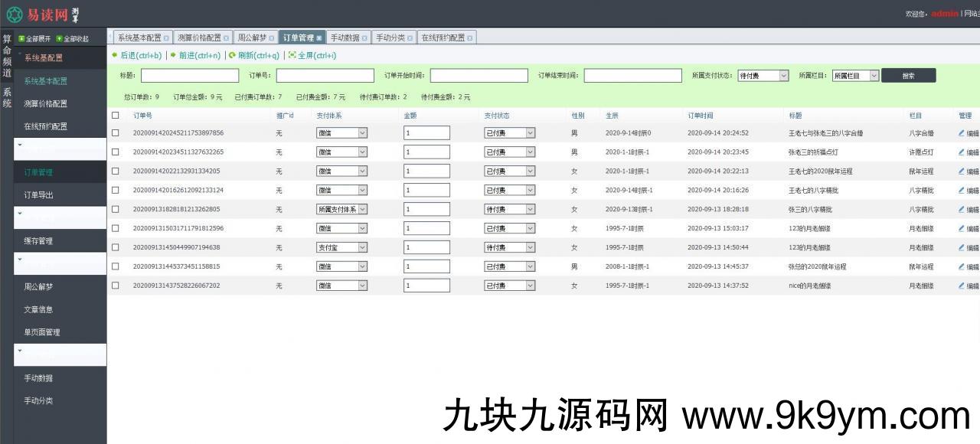Click the 全部展开 expand-all icon
This screenshot has height=444, width=980.
[x=21, y=39]
